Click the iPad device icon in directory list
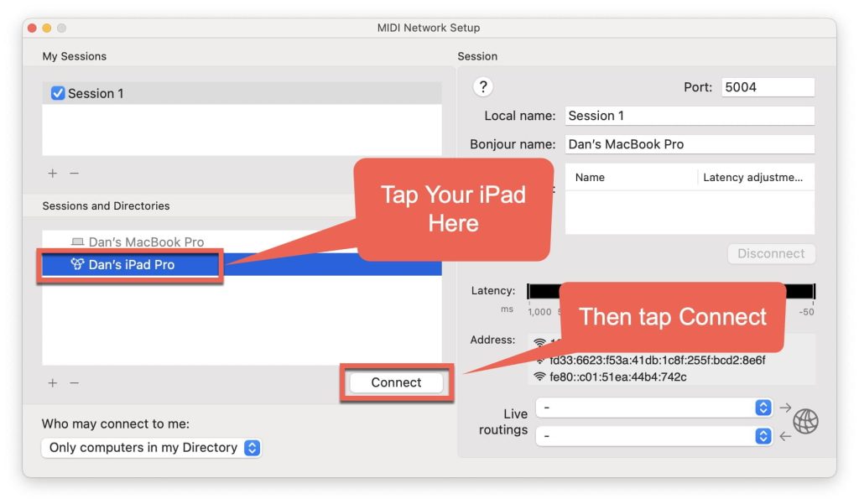This screenshot has width=859, height=504. point(78,265)
